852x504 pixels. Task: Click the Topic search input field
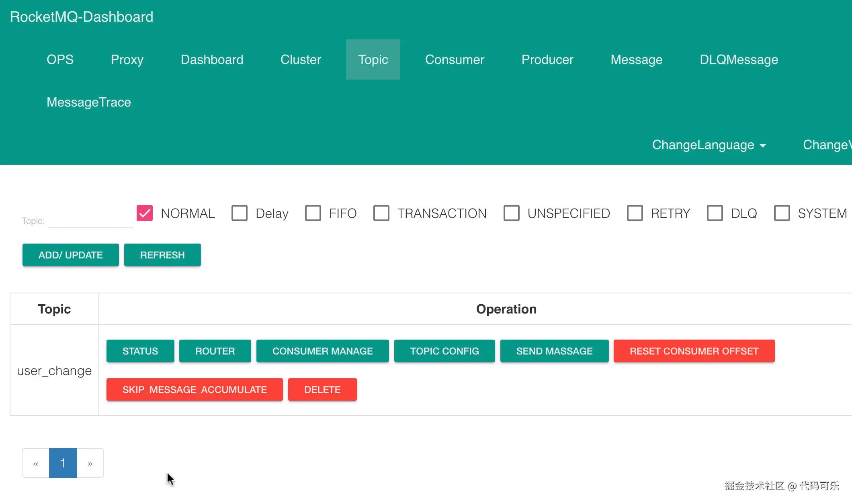(x=90, y=220)
